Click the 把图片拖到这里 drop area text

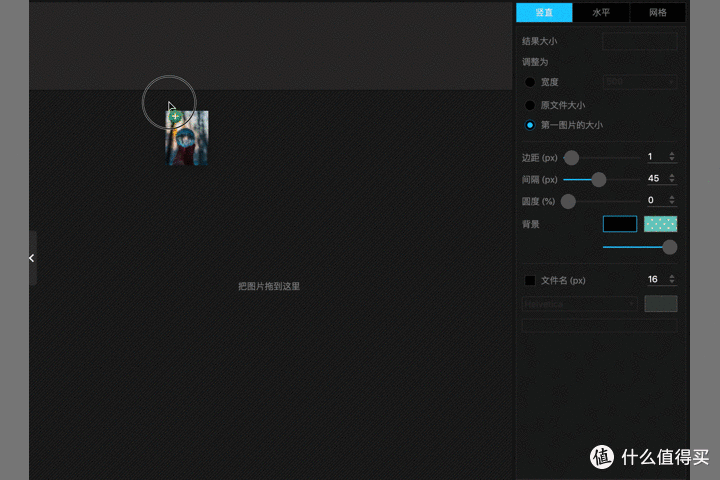[269, 286]
